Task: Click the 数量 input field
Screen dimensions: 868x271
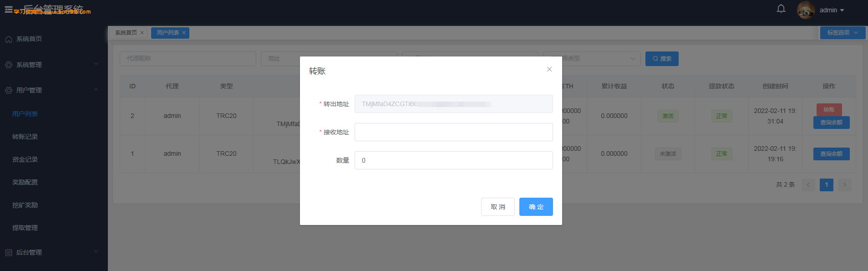Action: (x=454, y=160)
